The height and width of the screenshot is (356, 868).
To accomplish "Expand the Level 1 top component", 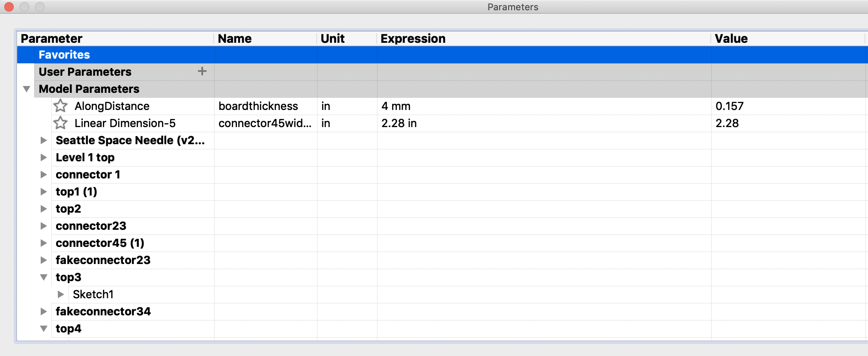I will coord(44,157).
